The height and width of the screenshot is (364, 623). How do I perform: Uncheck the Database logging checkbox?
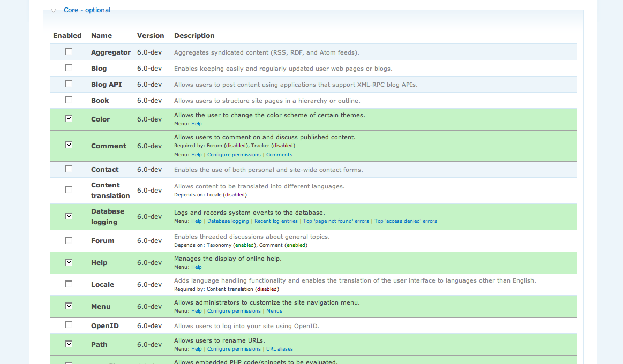point(69,216)
